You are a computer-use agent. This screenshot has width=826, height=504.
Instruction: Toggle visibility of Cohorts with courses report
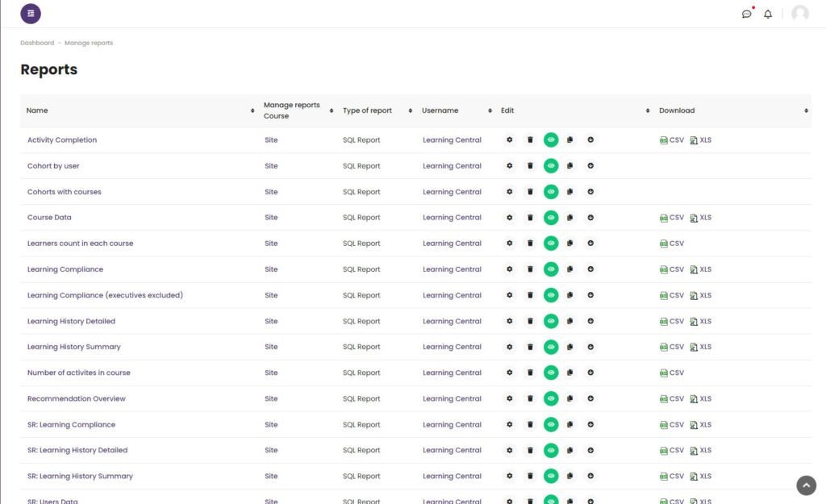click(x=551, y=192)
